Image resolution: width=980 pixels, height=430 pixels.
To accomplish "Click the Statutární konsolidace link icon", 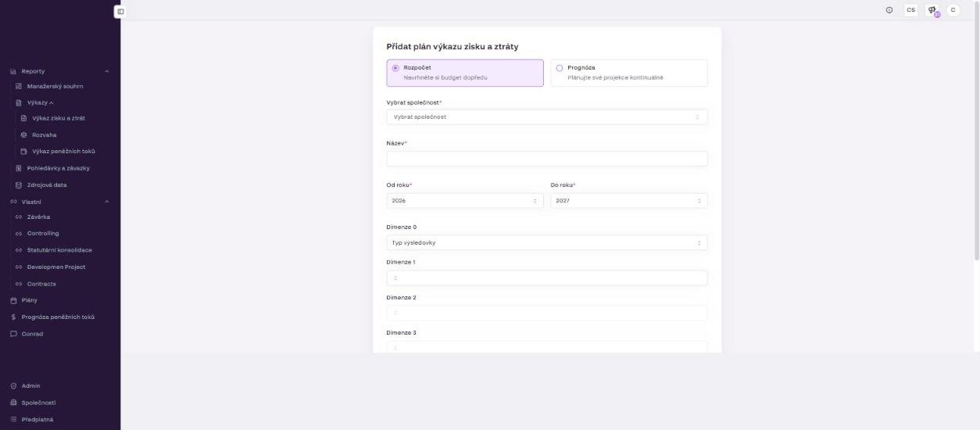I will coord(19,250).
